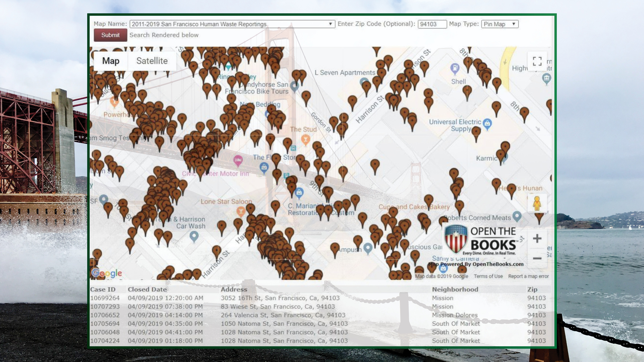Switch to Satellite view
644x362 pixels.
(152, 61)
